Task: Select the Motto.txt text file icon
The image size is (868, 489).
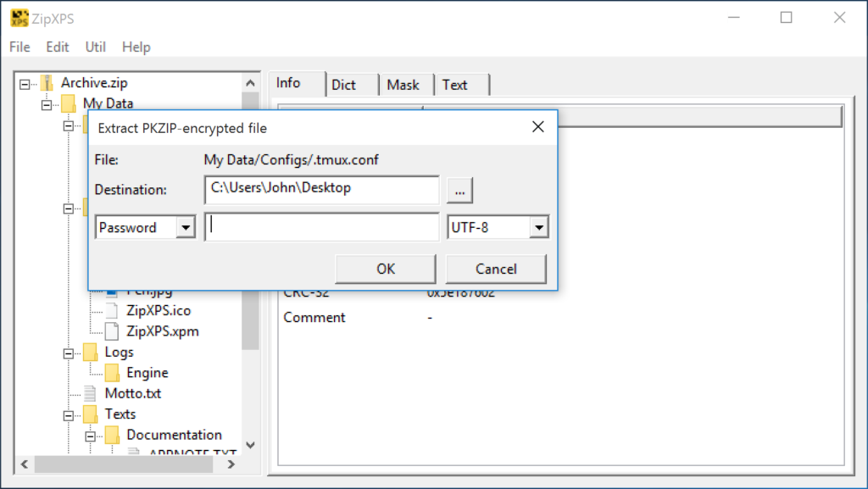Action: point(91,392)
